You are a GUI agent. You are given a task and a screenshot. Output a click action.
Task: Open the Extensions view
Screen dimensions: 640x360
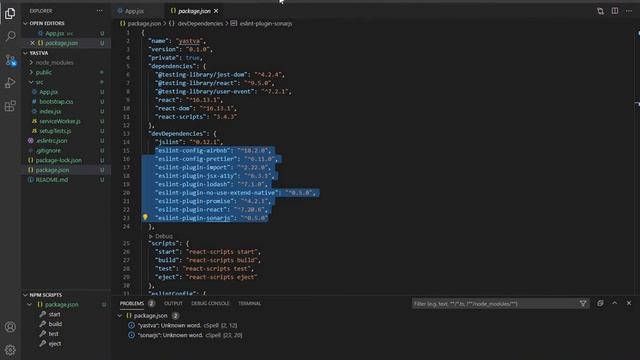pyautogui.click(x=10, y=106)
